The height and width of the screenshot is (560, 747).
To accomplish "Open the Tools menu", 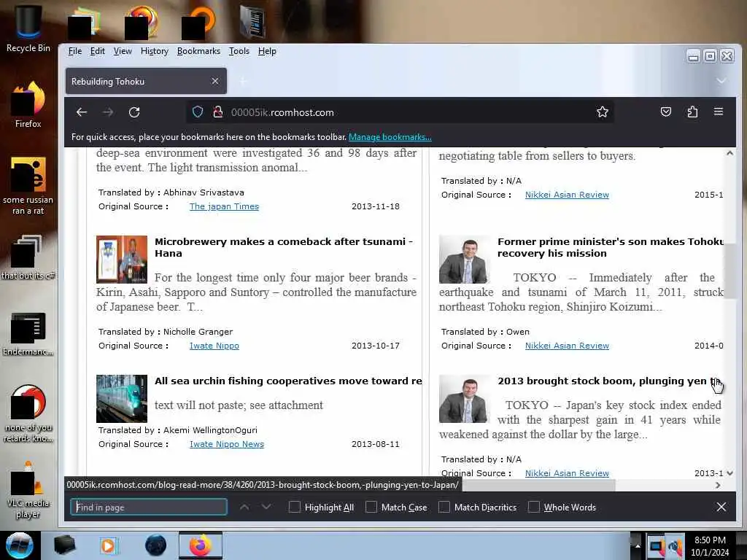I will coord(239,51).
